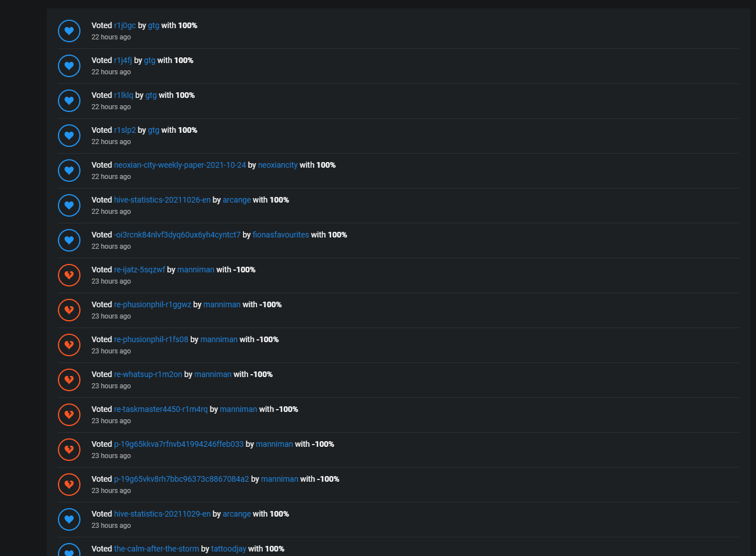Click the heart icon beside hive-statistics-20211029-en
This screenshot has height=556, width=756.
pyautogui.click(x=69, y=519)
